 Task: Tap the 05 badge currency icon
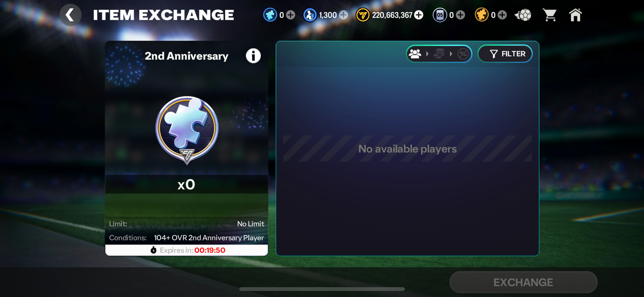pyautogui.click(x=440, y=15)
